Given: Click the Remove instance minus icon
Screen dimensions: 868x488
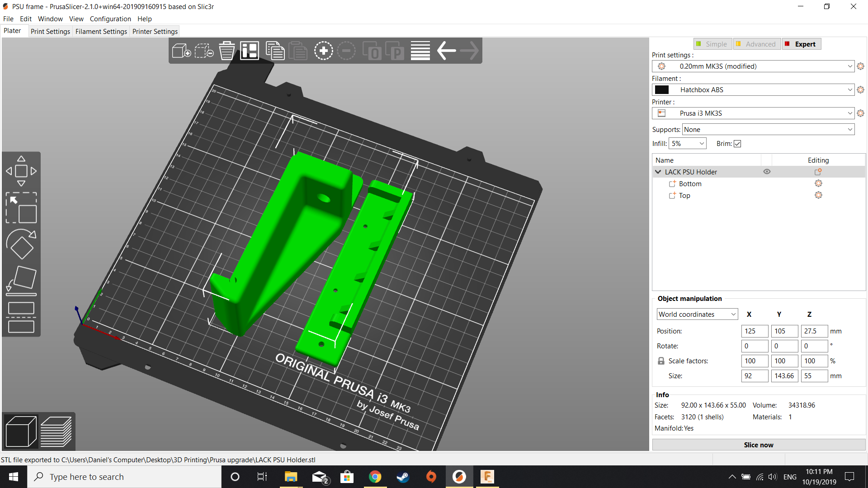Looking at the screenshot, I should [x=347, y=51].
